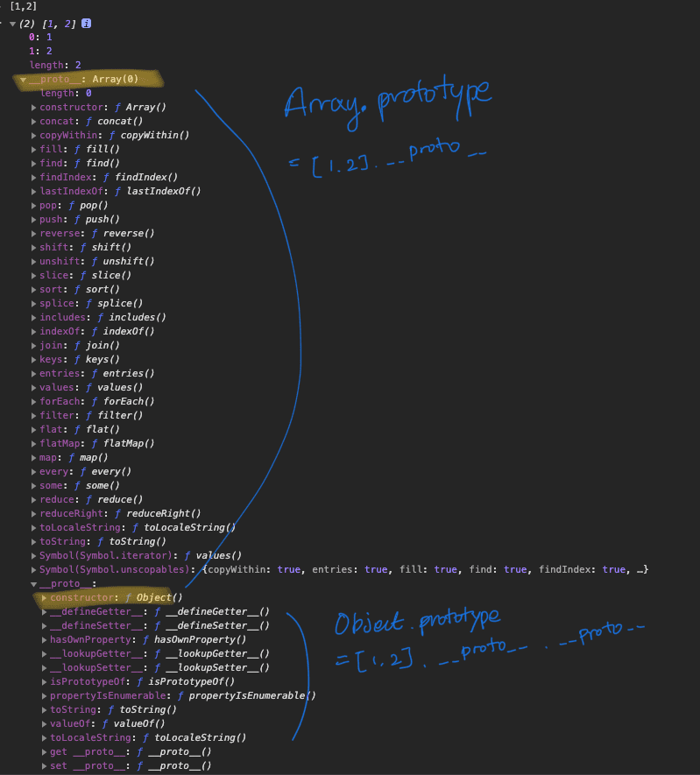Expand the set __proto__ accessor
This screenshot has height=775, width=700.
coord(44,766)
